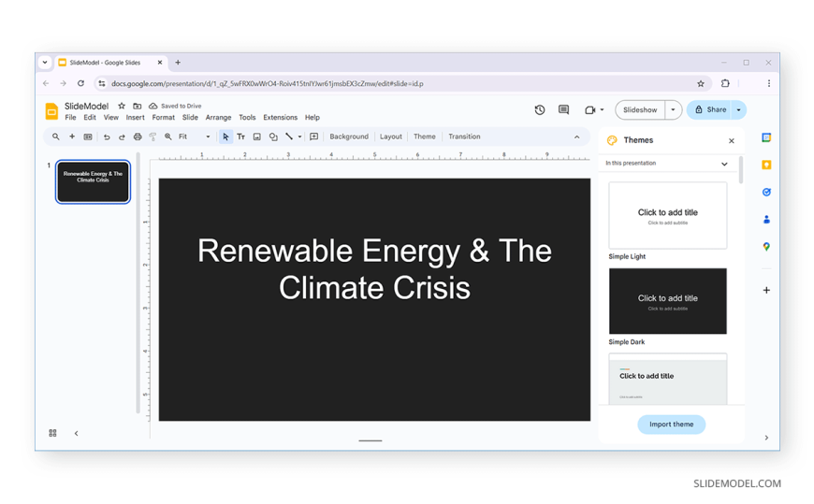Image resolution: width=814 pixels, height=504 pixels.
Task: Open the meet camera dropdown arrow
Action: [x=602, y=110]
